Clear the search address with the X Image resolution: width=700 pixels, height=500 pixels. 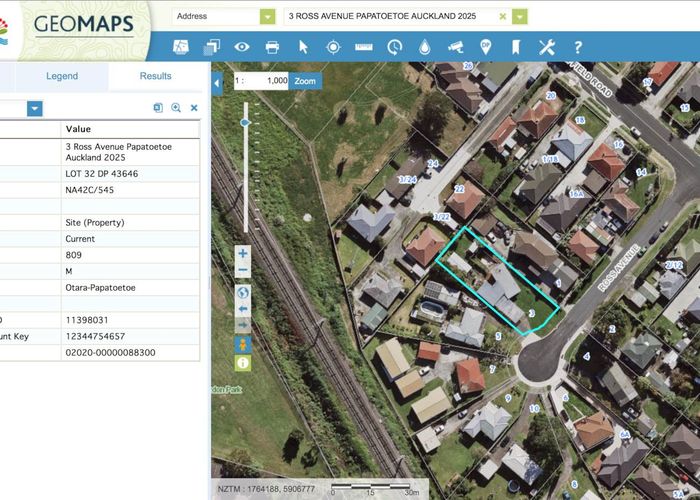(503, 17)
